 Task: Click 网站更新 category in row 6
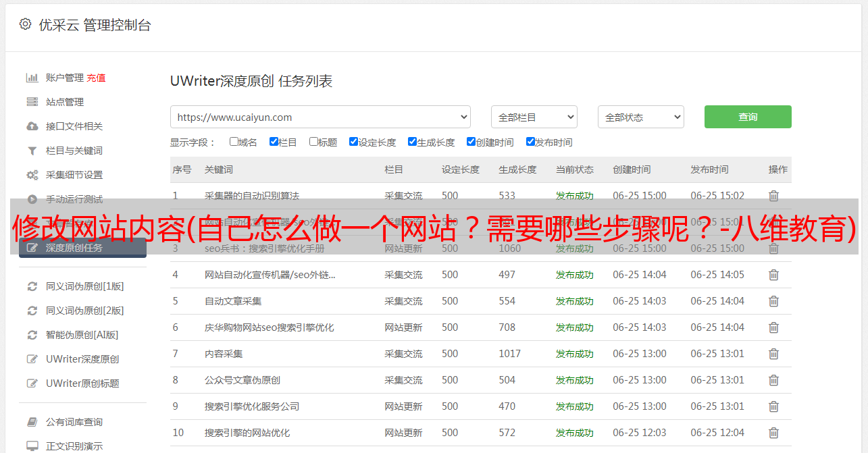(403, 327)
